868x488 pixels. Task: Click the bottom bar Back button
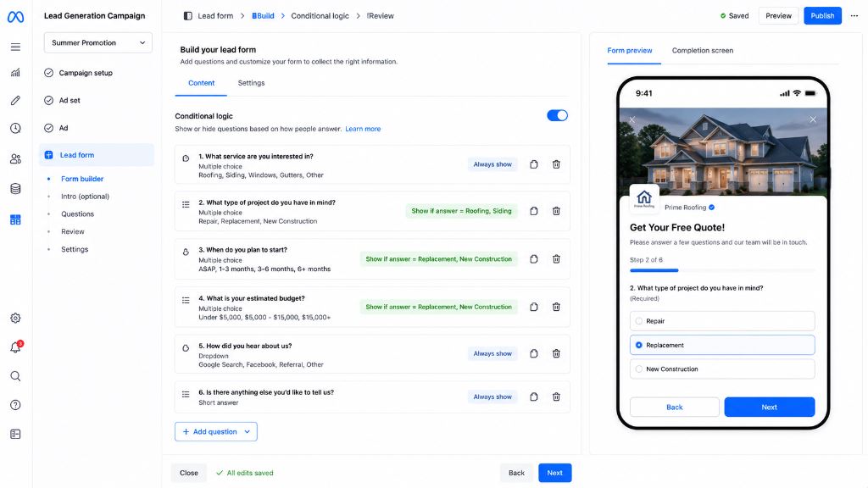(x=516, y=473)
